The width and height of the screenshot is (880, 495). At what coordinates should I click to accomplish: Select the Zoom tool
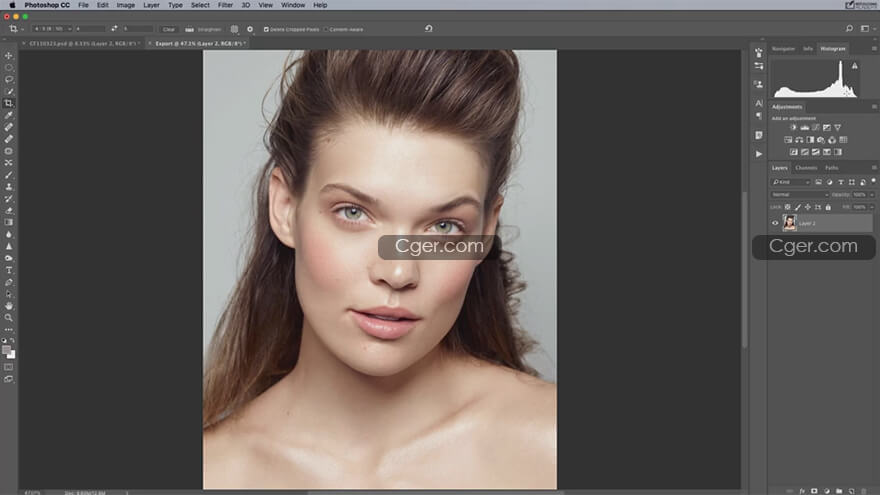click(9, 317)
